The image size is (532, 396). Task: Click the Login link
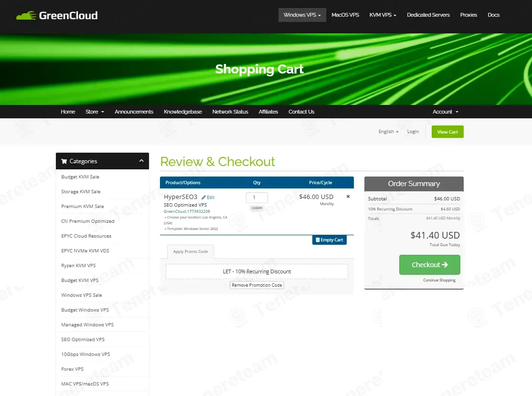click(413, 132)
